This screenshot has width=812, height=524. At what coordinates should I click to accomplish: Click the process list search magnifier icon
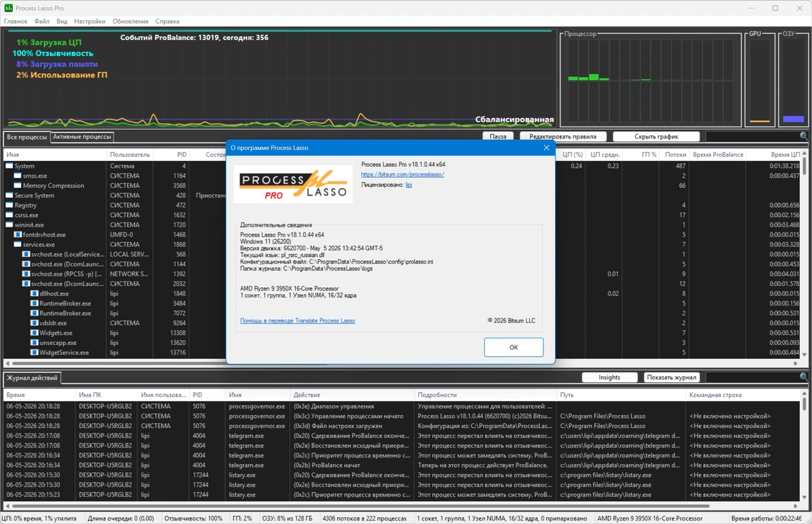[804, 137]
